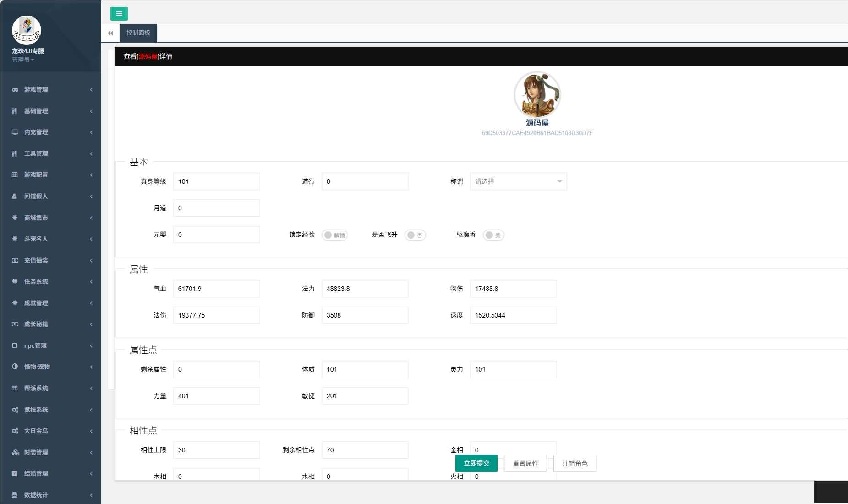
Task: Click the 注销角色 button
Action: click(x=575, y=463)
